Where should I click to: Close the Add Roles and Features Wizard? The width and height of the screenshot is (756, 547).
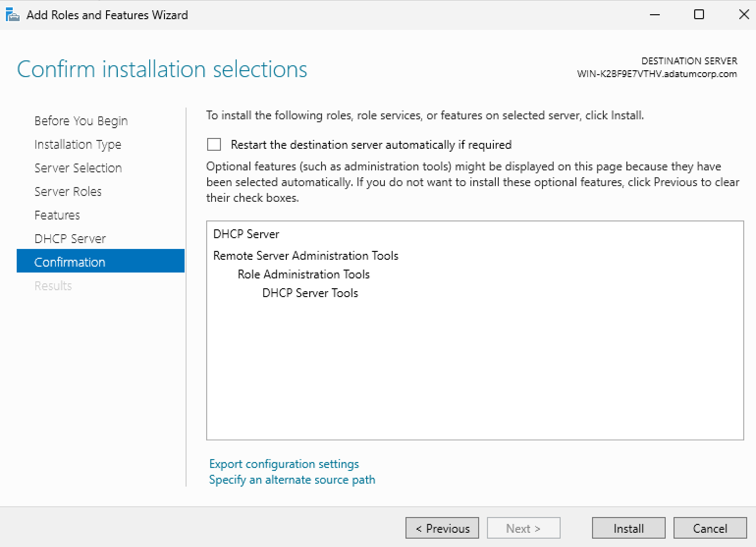point(744,15)
